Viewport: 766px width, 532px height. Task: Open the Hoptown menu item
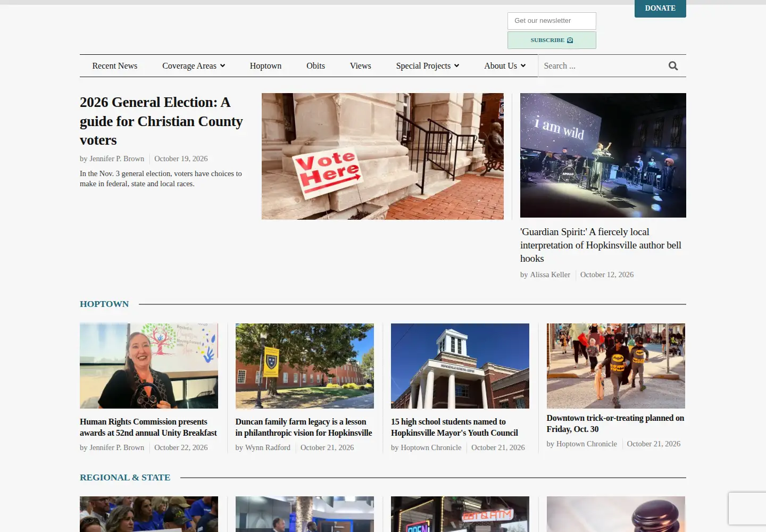[265, 66]
